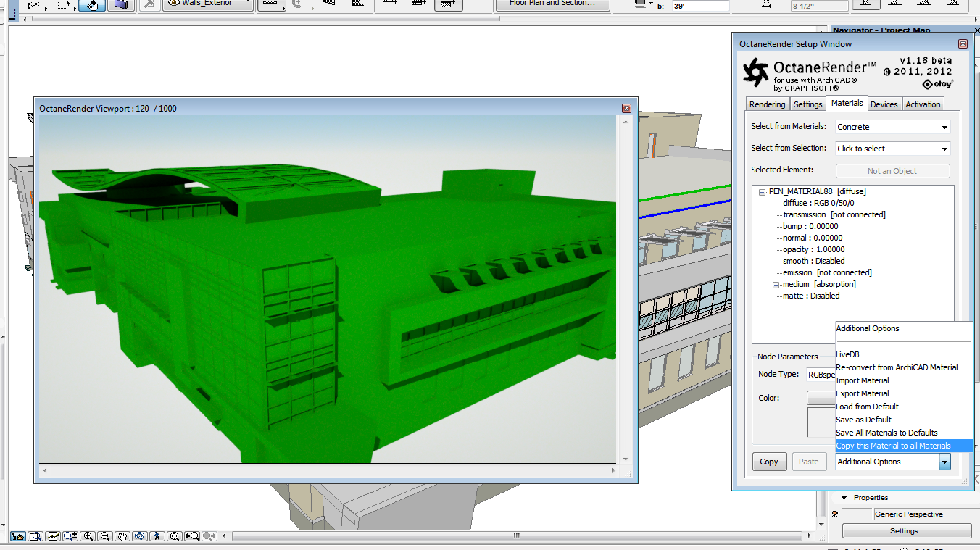The image size is (980, 550).
Task: Close the OctaneRender Setup Window
Action: click(963, 43)
